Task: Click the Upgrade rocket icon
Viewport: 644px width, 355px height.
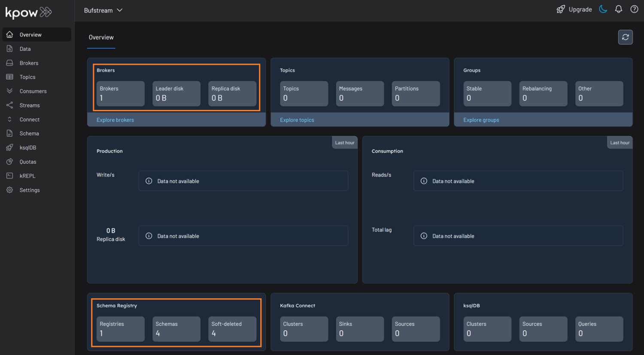Action: (561, 9)
